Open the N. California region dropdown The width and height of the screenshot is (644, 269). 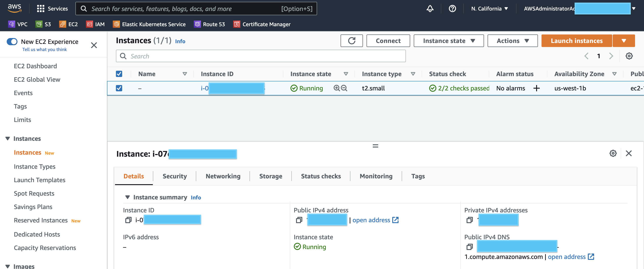(490, 9)
